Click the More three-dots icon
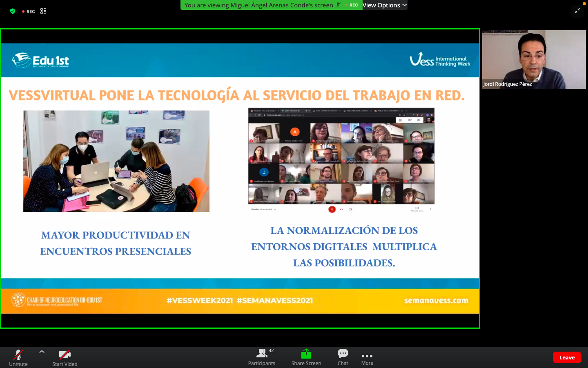Image resolution: width=588 pixels, height=368 pixels. point(367,356)
